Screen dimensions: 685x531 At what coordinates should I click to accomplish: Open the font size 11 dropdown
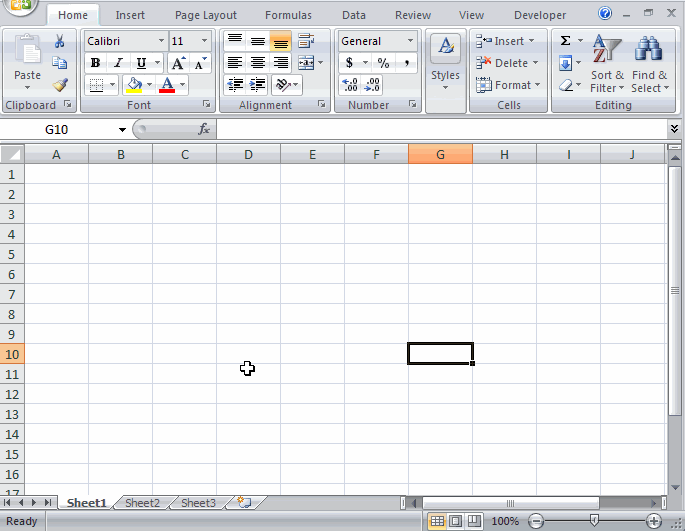click(204, 41)
